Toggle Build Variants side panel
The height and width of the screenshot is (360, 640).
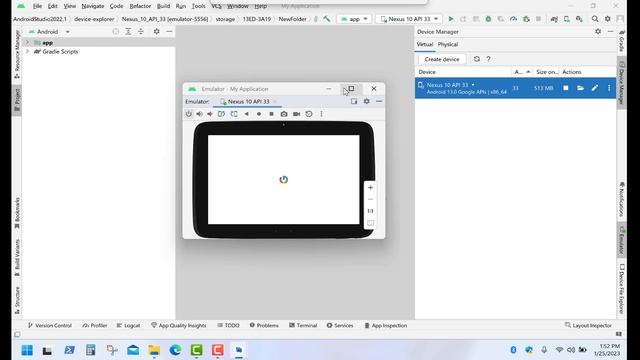[17, 257]
